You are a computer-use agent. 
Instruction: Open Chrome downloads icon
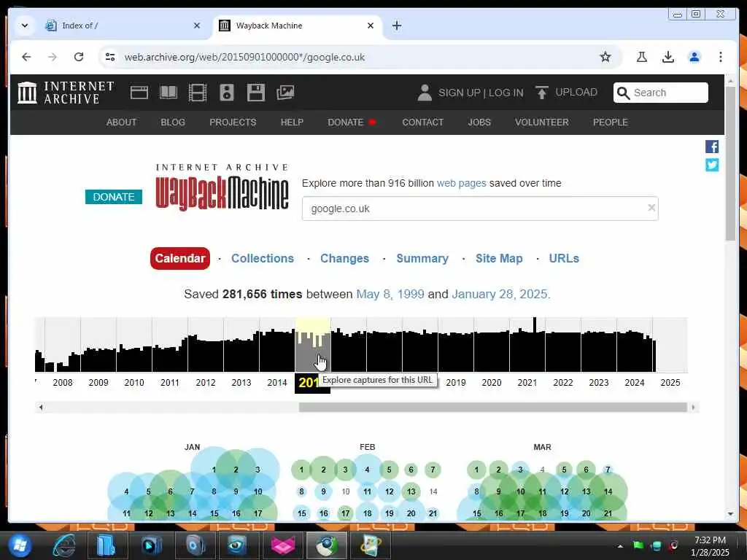668,57
